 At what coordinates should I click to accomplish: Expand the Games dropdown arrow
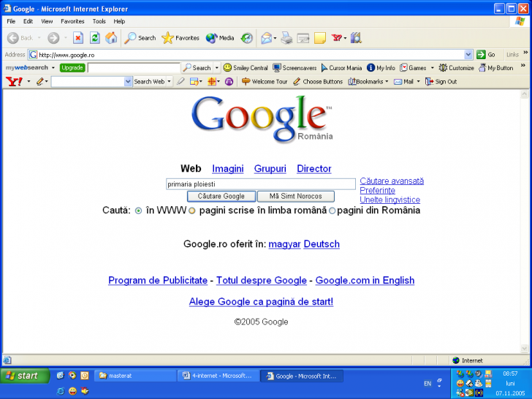[433, 68]
